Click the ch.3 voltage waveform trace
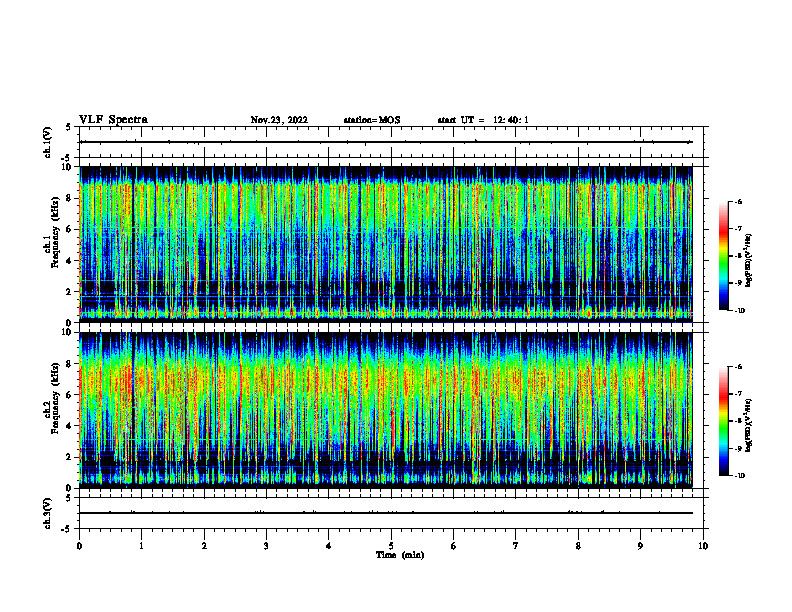The image size is (792, 612). click(386, 513)
